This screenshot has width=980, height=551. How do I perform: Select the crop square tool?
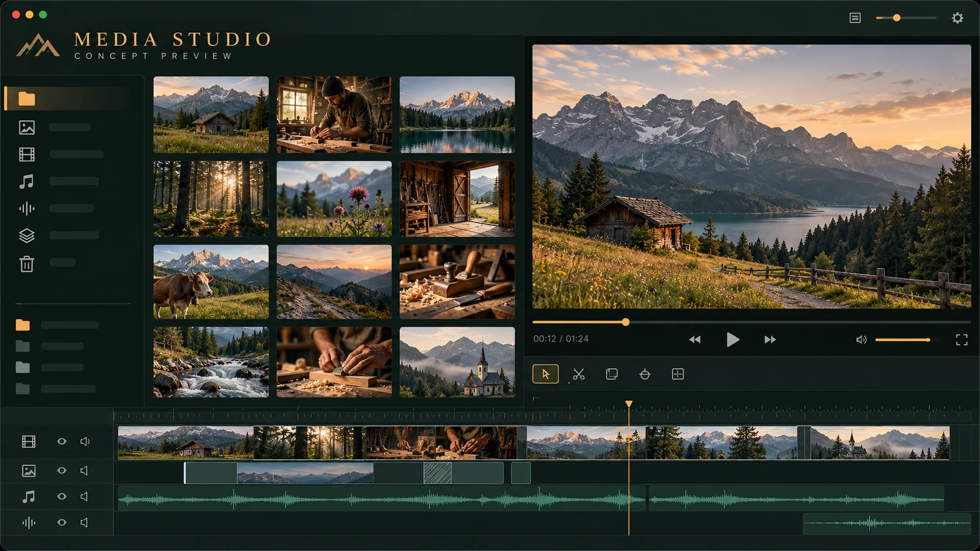pyautogui.click(x=611, y=374)
